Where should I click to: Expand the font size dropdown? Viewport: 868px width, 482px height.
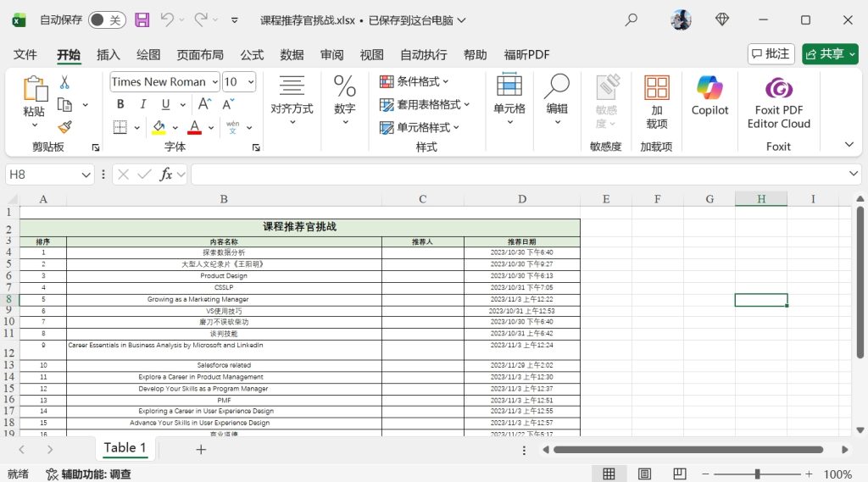250,82
